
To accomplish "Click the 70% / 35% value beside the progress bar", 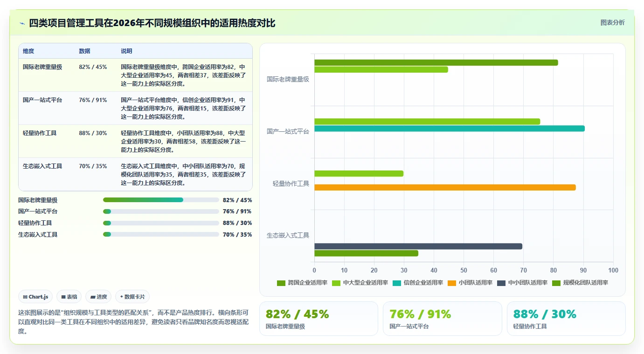I will (237, 235).
